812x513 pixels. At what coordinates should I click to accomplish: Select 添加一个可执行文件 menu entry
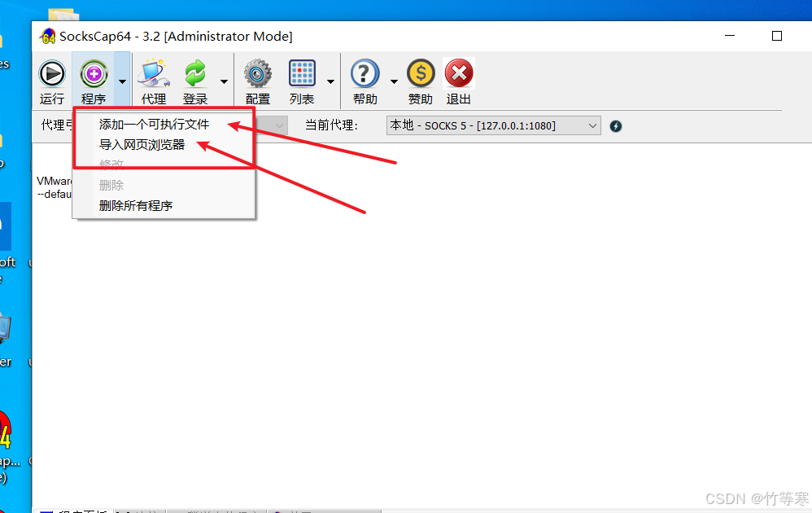155,125
